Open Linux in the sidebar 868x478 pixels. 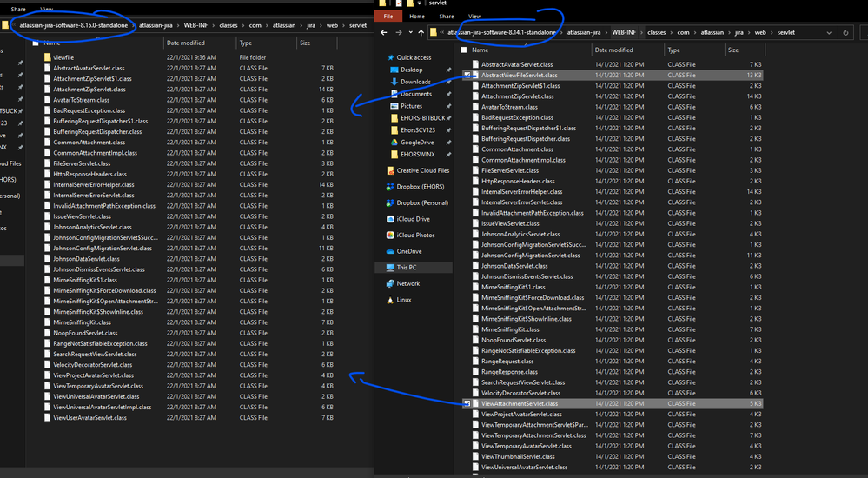coord(403,300)
